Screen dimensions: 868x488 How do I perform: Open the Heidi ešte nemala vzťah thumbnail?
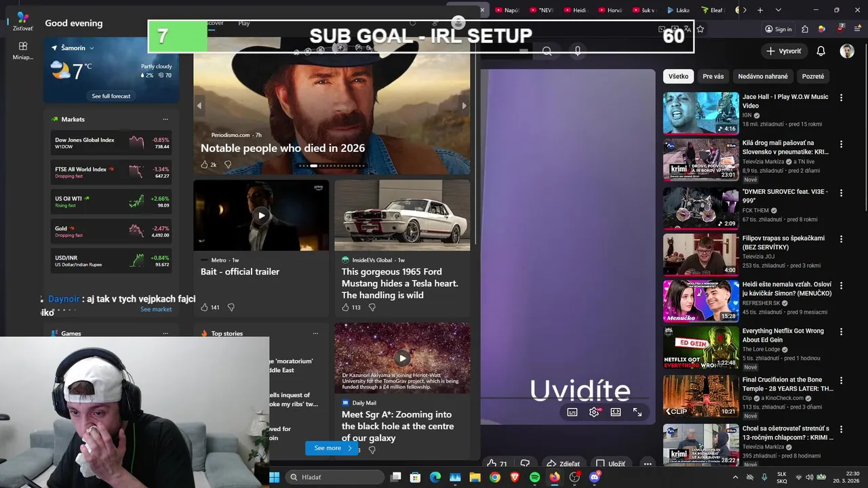[701, 301]
